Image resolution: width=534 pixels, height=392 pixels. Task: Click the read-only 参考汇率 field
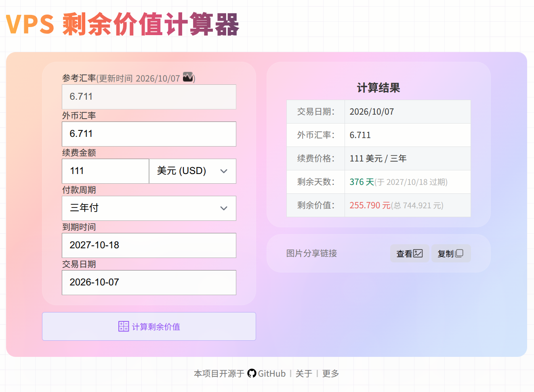(x=149, y=97)
